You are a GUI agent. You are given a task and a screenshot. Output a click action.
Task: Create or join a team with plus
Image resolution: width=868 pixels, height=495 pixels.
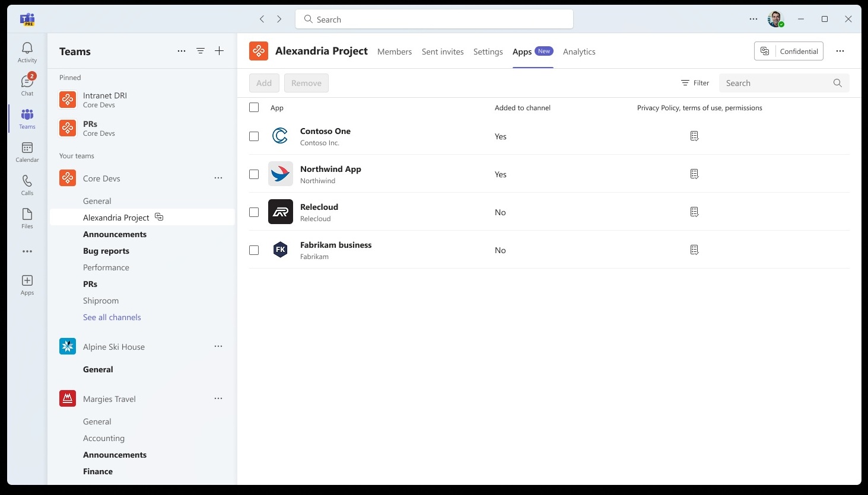(x=220, y=51)
